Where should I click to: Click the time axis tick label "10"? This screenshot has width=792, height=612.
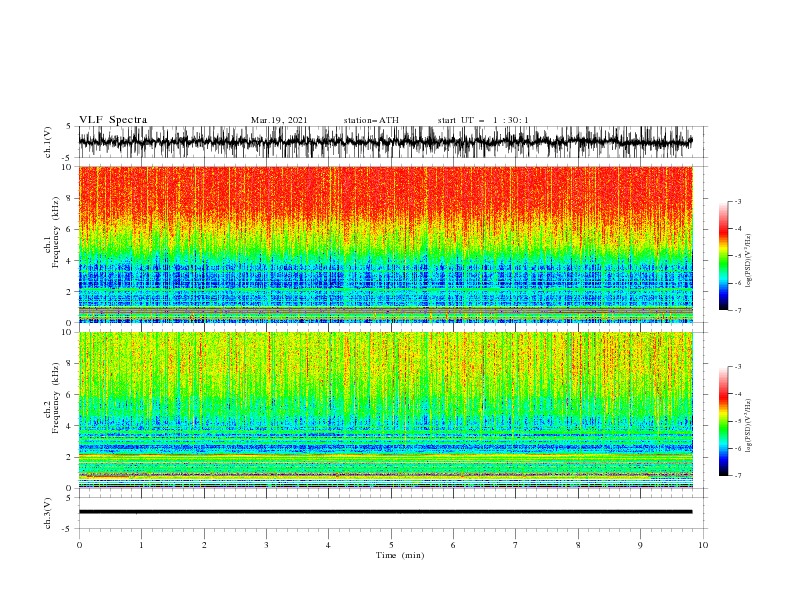[703, 545]
